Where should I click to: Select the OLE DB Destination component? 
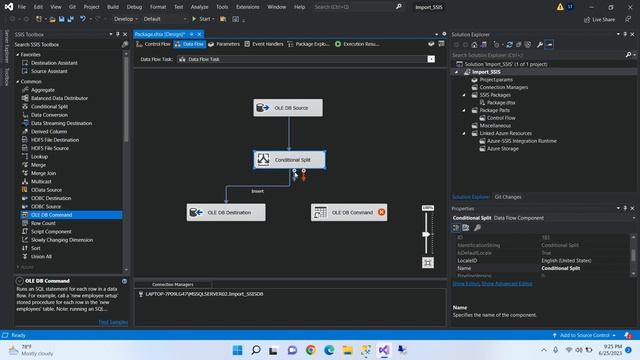click(226, 212)
